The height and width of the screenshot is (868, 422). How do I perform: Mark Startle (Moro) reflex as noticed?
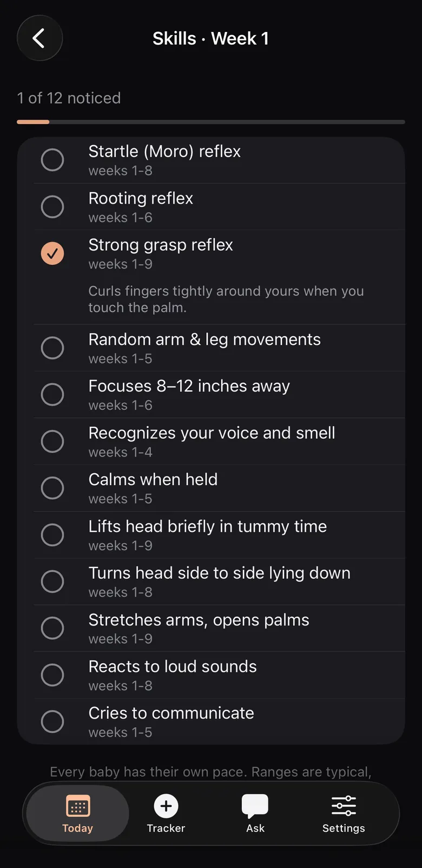point(52,160)
